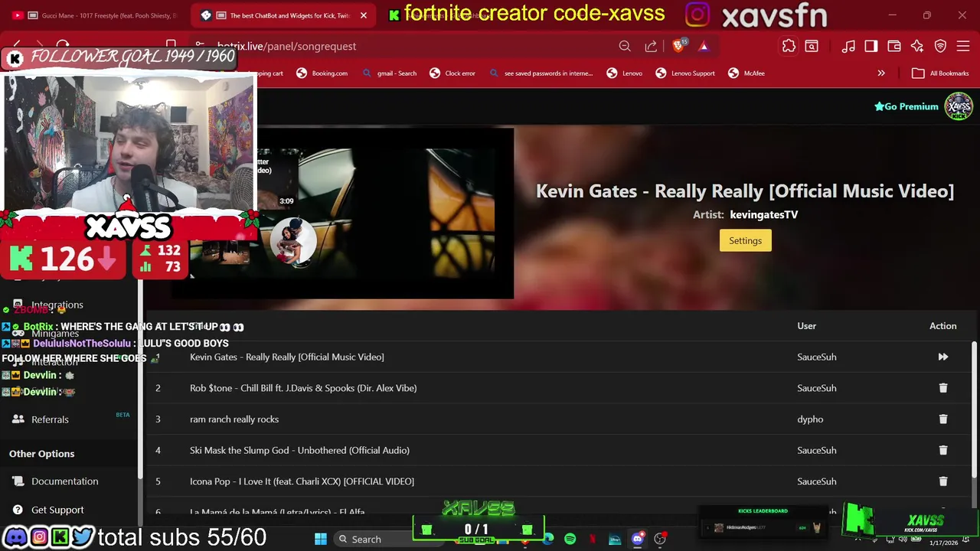Open the 'gmail - Search' bookmark
This screenshot has height=551, width=980.
(390, 73)
